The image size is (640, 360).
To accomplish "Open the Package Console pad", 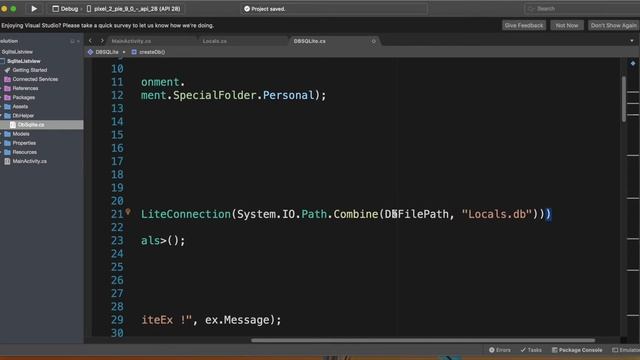I will click(577, 350).
